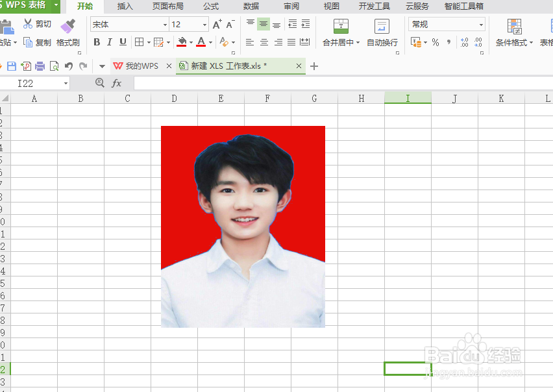Open fill color dropdown arrow

pos(191,43)
